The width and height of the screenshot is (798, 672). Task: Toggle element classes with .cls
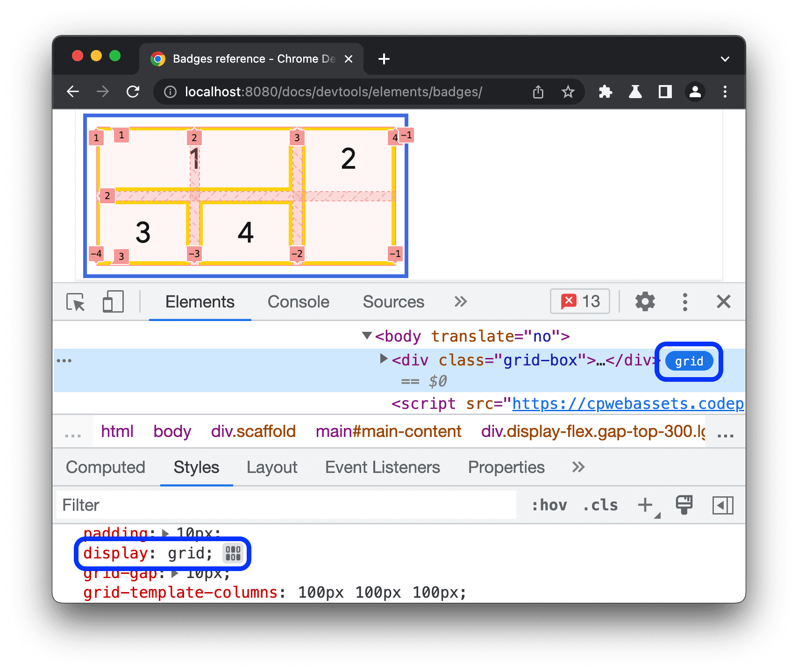click(600, 505)
